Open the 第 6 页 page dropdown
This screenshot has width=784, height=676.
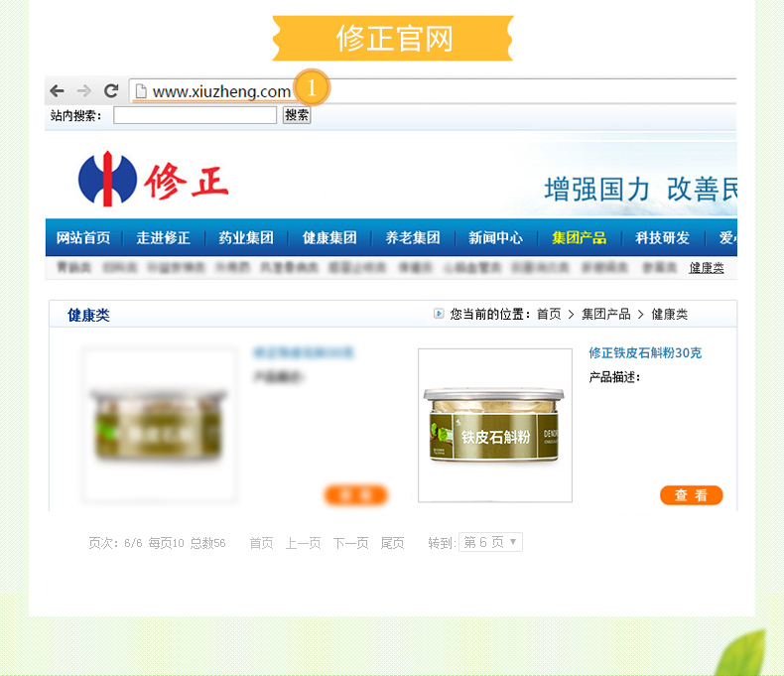(490, 543)
